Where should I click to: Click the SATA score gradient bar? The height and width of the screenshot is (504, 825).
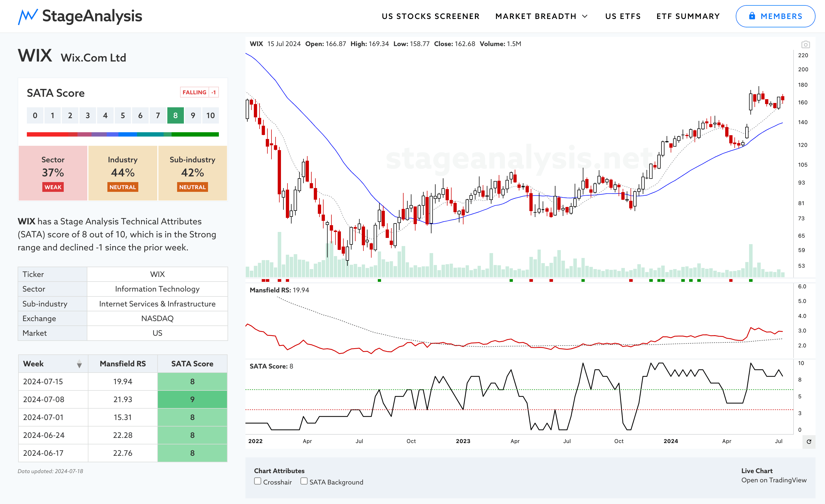pos(123,134)
